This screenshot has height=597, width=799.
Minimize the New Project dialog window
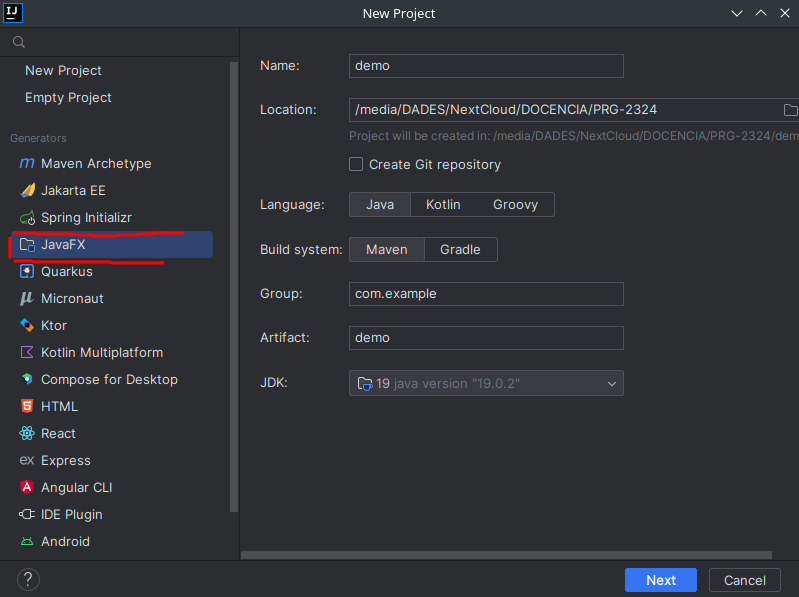tap(737, 13)
